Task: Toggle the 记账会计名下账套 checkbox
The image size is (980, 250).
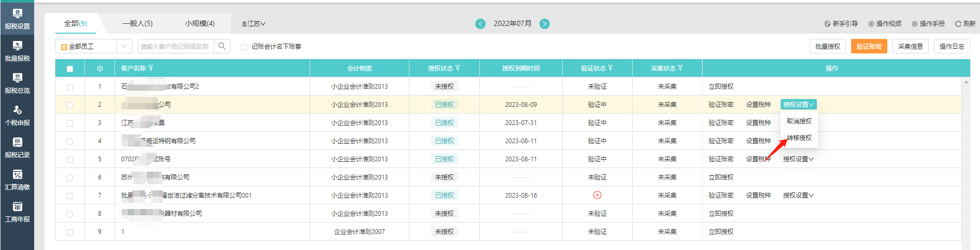Action: (244, 47)
